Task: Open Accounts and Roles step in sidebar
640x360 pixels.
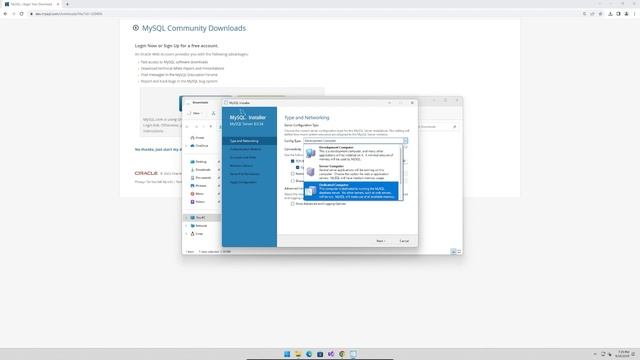Action: click(243, 157)
